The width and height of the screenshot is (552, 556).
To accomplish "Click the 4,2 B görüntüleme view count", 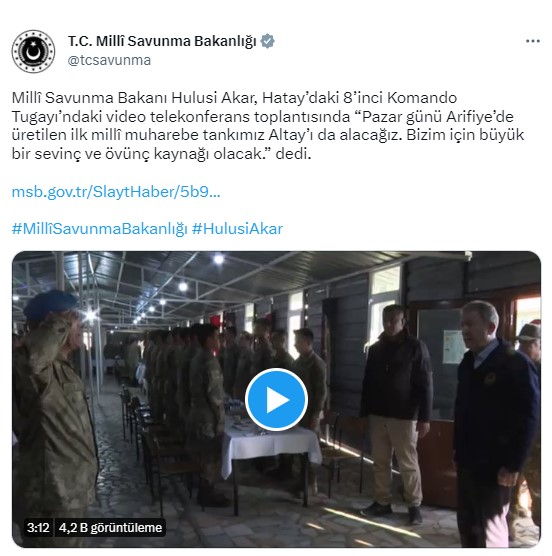I will tap(110, 528).
